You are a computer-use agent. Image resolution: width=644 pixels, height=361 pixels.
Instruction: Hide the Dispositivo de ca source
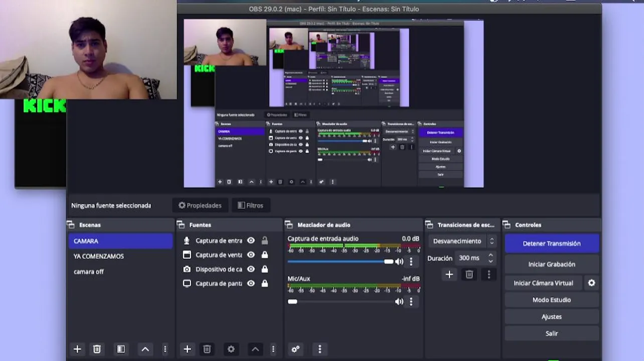tap(251, 269)
